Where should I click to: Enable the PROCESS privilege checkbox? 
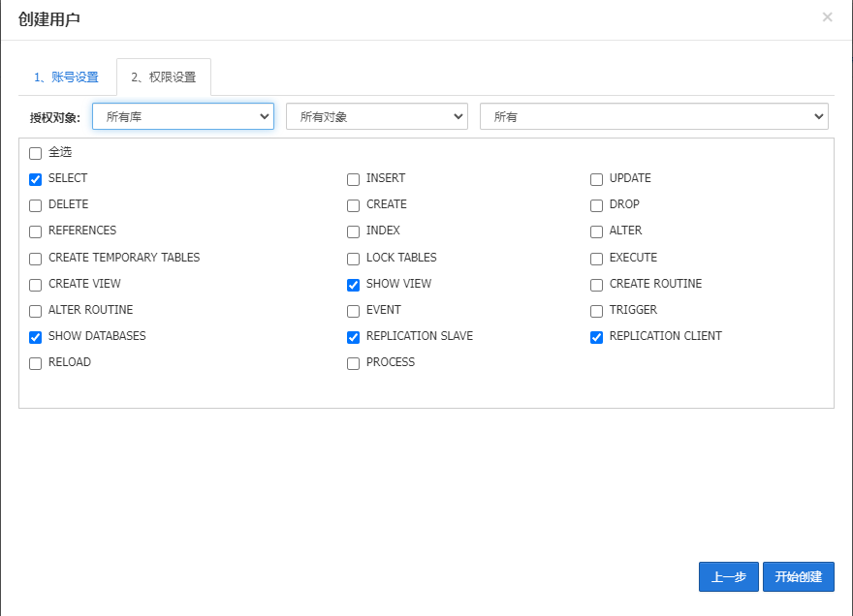(x=354, y=363)
